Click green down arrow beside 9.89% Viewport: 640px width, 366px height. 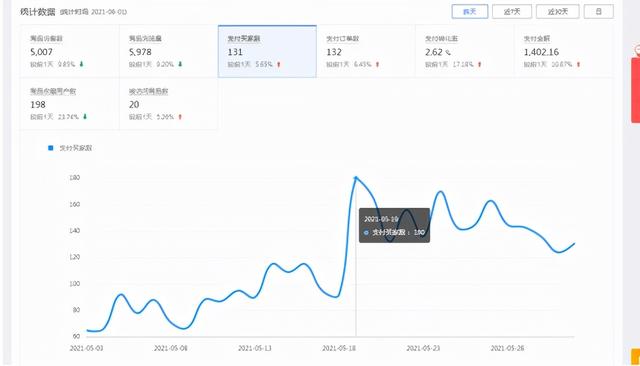(x=81, y=64)
